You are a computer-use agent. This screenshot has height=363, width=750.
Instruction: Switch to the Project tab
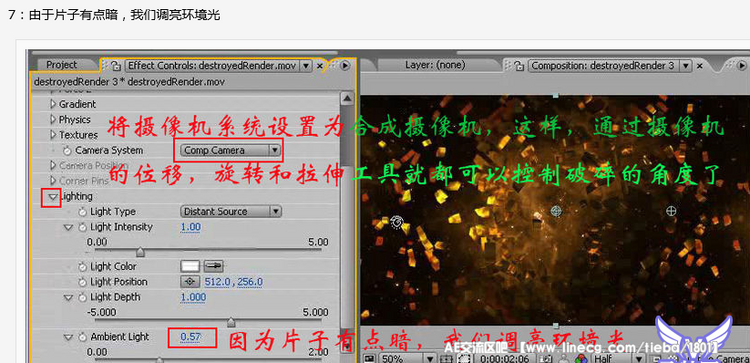[x=62, y=65]
